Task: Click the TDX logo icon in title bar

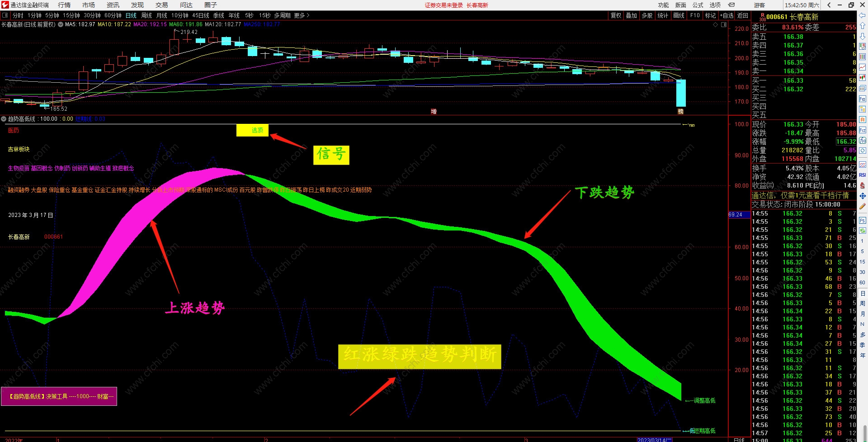Action: [5, 5]
